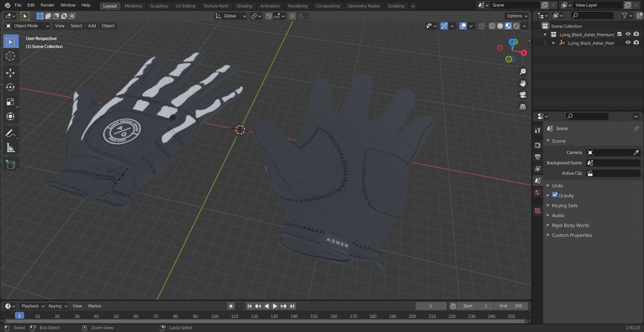644x332 pixels.
Task: Click the current frame number field
Action: 431,306
